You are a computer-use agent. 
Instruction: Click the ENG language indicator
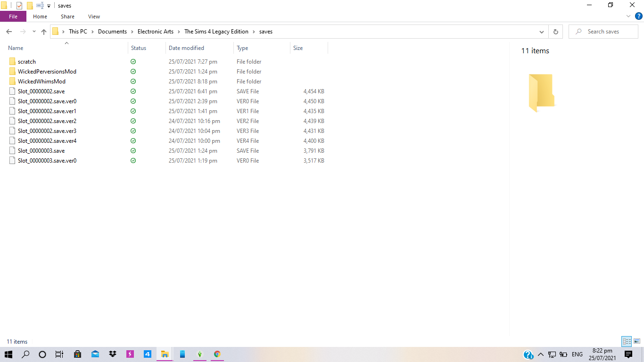577,354
